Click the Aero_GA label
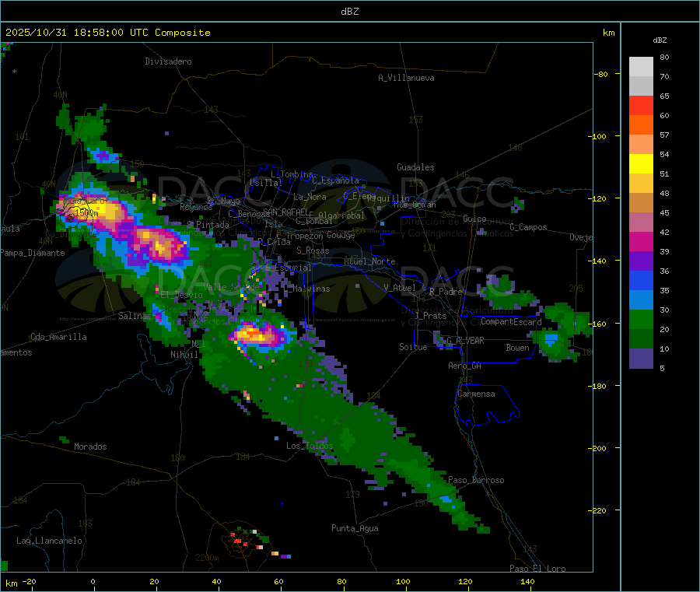Image resolution: width=700 pixels, height=592 pixels. [465, 366]
